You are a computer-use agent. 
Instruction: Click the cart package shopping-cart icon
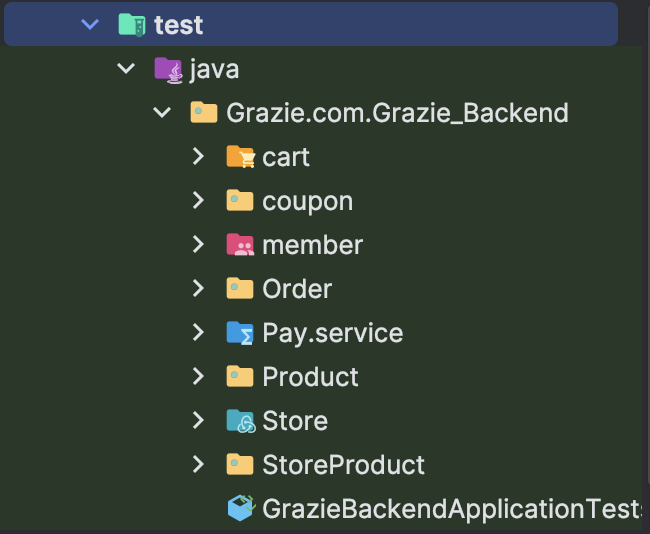240,157
